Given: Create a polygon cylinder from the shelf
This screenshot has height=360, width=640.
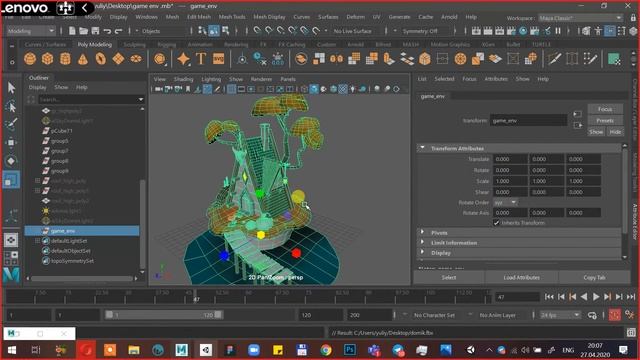Looking at the screenshot, I should pyautogui.click(x=65, y=59).
